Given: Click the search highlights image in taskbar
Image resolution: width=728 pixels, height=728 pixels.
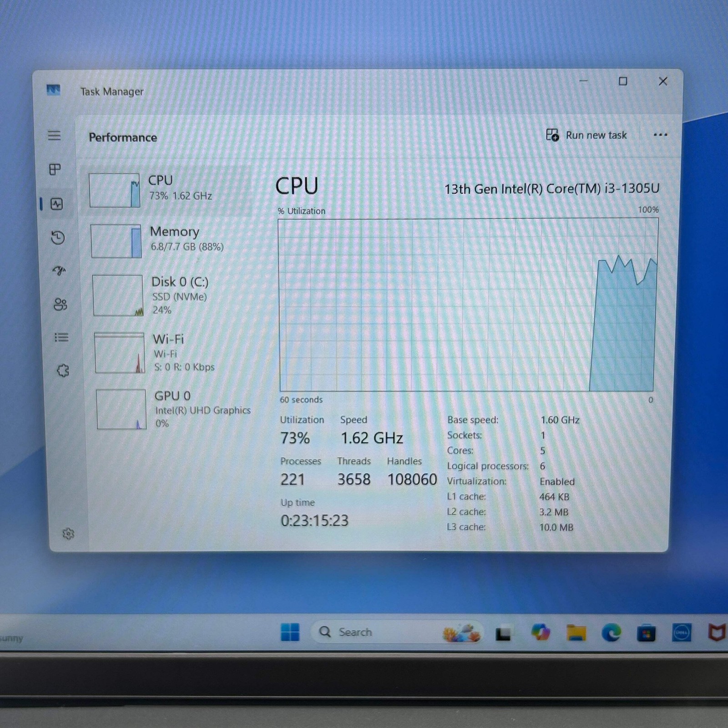Looking at the screenshot, I should point(461,632).
